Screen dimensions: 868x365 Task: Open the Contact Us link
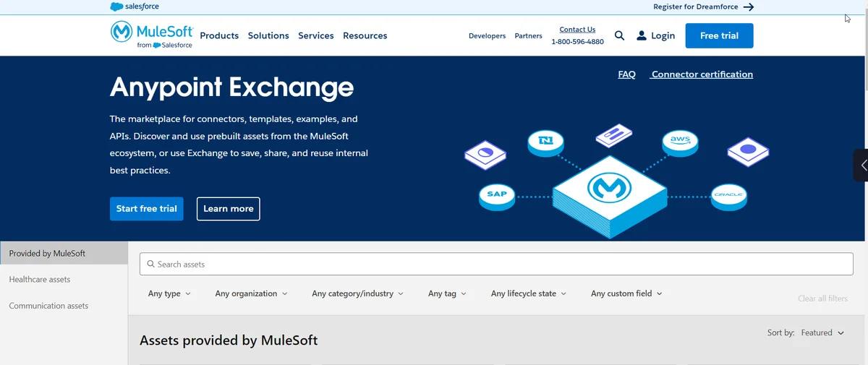coord(577,30)
